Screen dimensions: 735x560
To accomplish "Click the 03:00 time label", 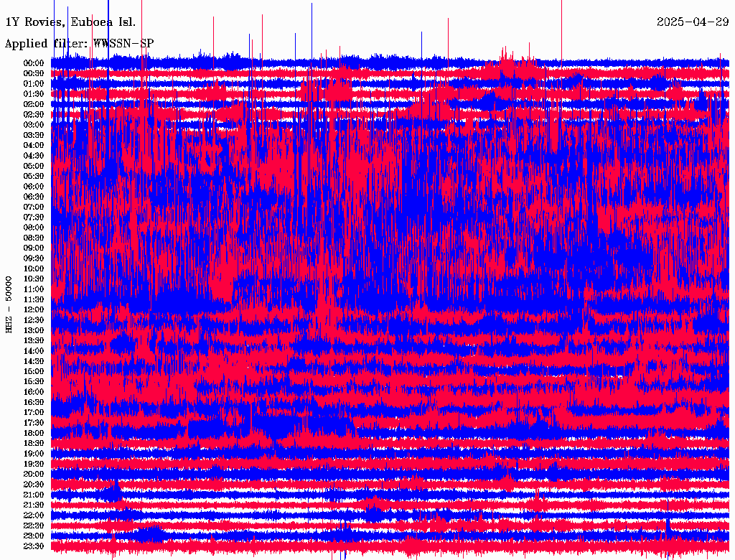I will point(34,125).
